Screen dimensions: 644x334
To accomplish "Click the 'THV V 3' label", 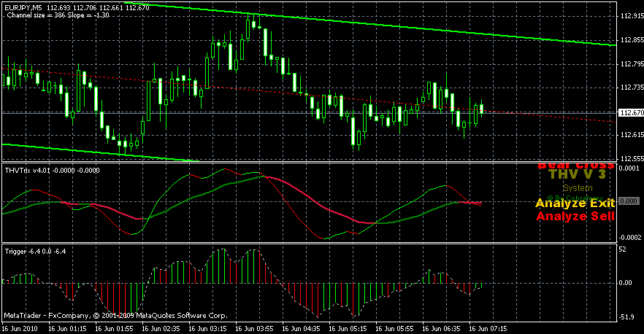I will tap(577, 174).
